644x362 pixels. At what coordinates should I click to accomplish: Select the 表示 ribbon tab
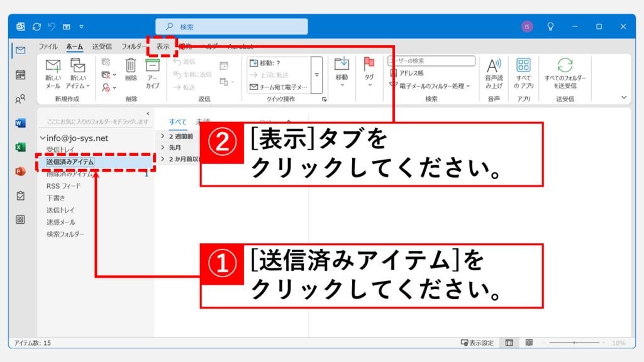pos(163,47)
